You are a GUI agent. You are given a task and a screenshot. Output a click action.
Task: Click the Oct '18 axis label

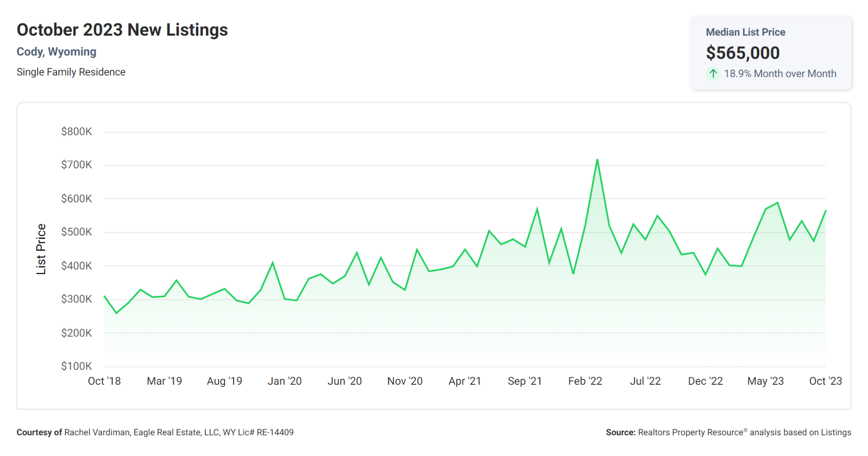coord(104,381)
